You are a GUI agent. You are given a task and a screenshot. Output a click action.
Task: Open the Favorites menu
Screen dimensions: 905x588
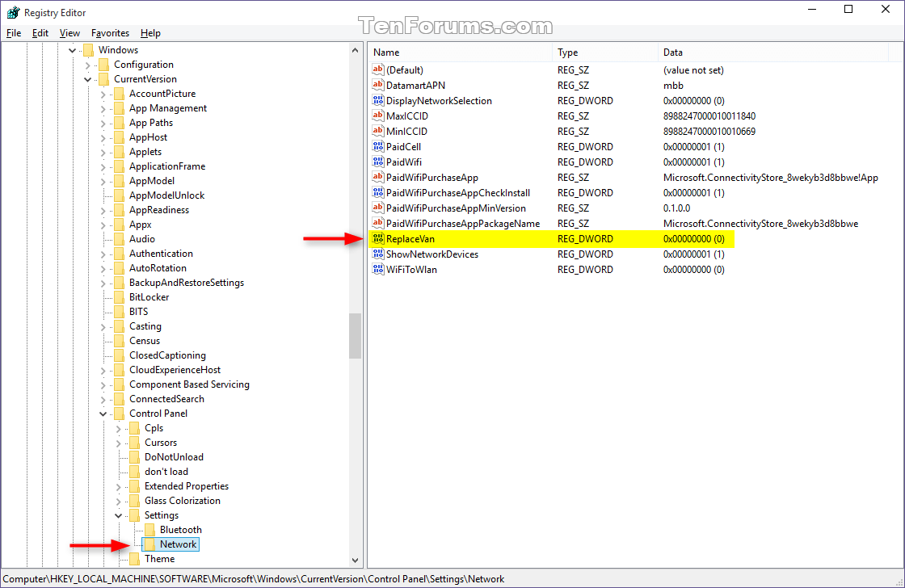[110, 33]
